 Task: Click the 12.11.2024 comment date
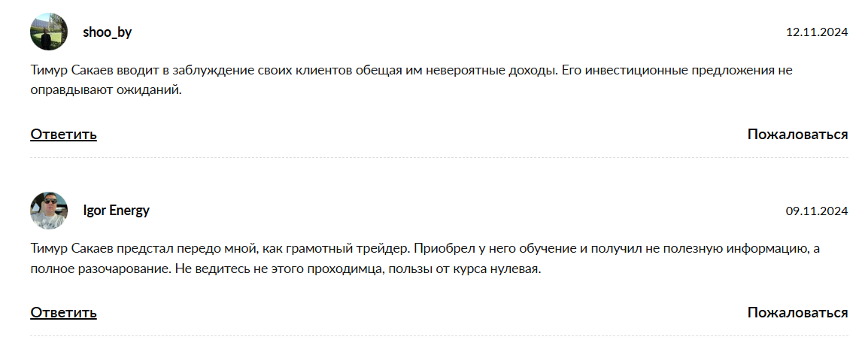[817, 32]
